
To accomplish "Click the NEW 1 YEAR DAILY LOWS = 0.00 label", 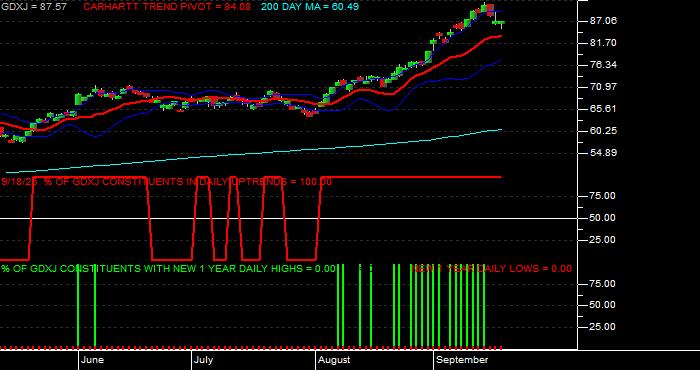I will pyautogui.click(x=492, y=269).
